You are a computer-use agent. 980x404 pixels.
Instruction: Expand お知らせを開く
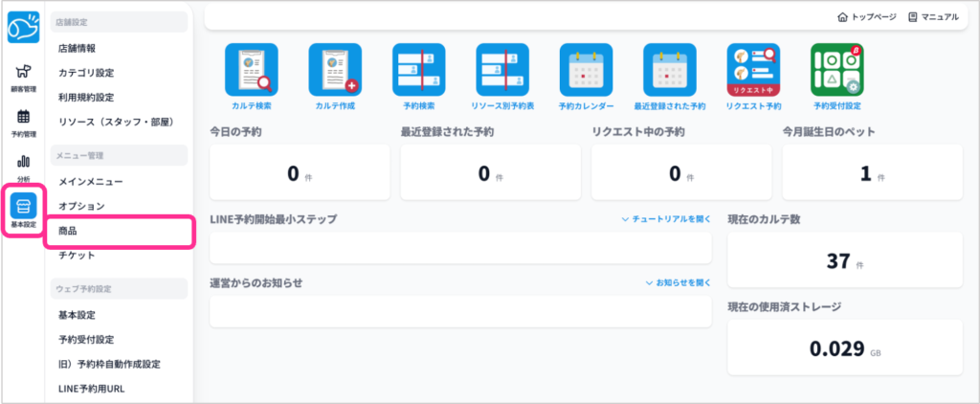[679, 283]
